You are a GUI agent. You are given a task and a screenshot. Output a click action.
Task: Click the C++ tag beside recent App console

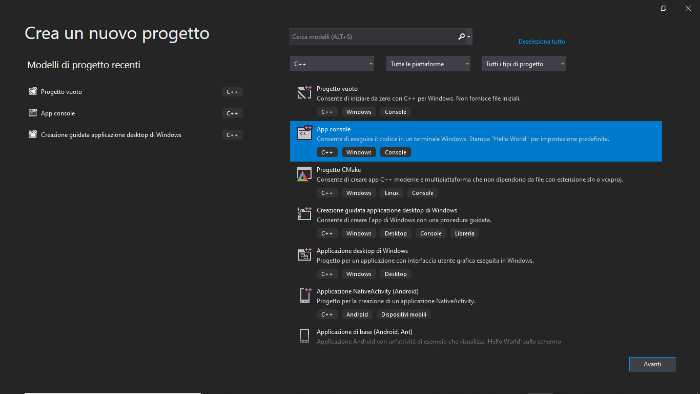pos(232,113)
